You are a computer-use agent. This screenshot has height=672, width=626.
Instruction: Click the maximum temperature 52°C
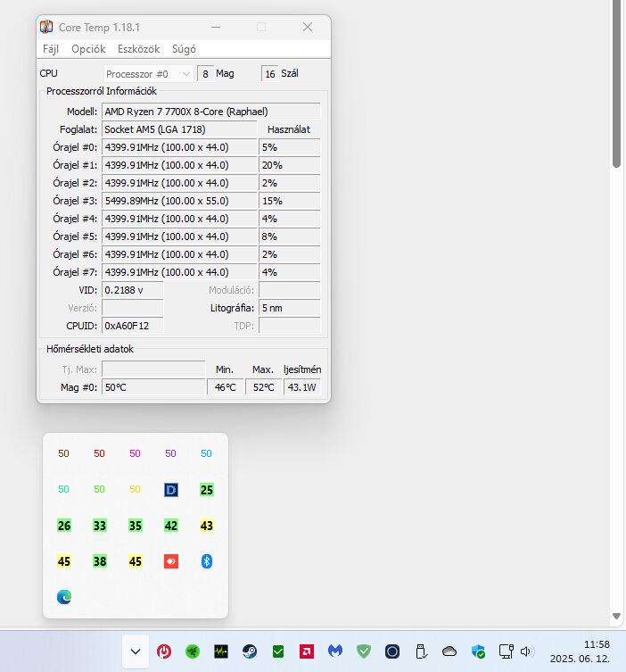(x=263, y=387)
